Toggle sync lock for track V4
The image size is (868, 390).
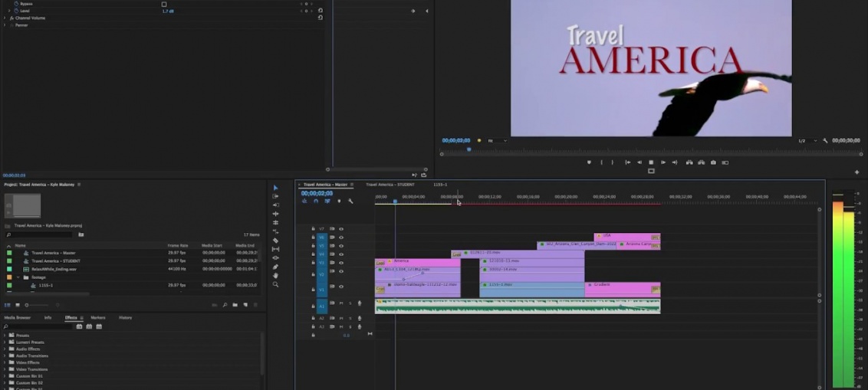click(x=332, y=254)
